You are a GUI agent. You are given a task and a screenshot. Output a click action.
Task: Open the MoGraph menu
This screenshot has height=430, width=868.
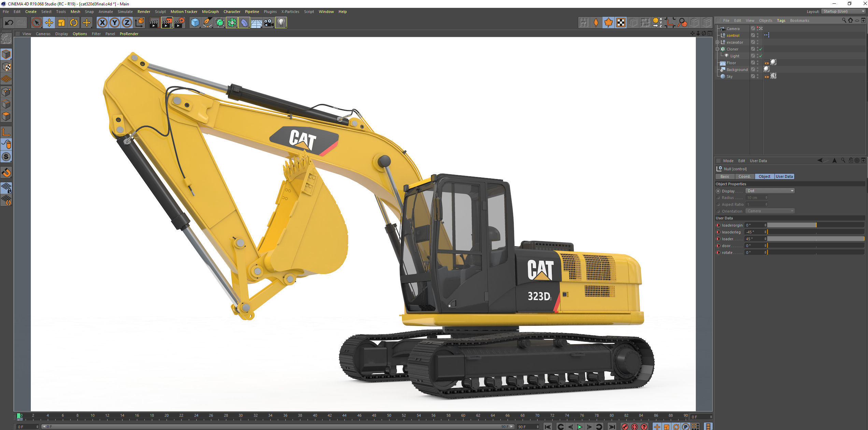pyautogui.click(x=210, y=12)
